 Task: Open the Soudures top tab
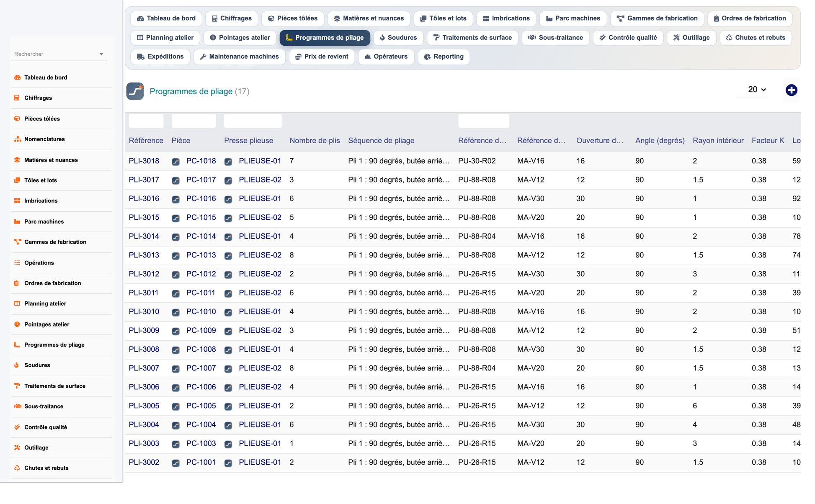[x=398, y=38]
